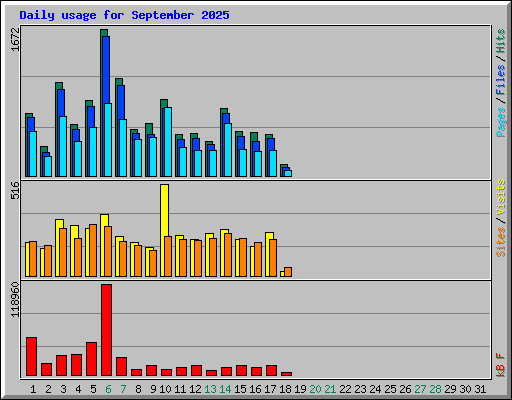
Task: Click the 'Files' legend label
Action: (x=500, y=80)
